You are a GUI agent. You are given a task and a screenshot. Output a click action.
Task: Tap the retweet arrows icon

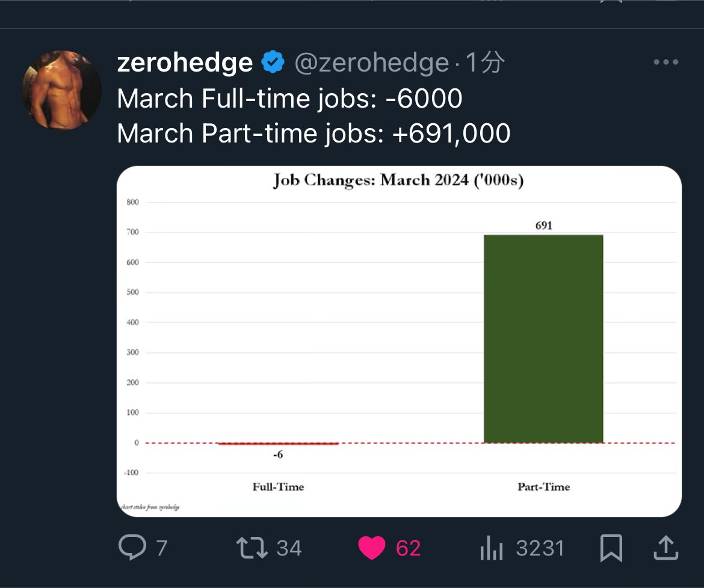252,548
